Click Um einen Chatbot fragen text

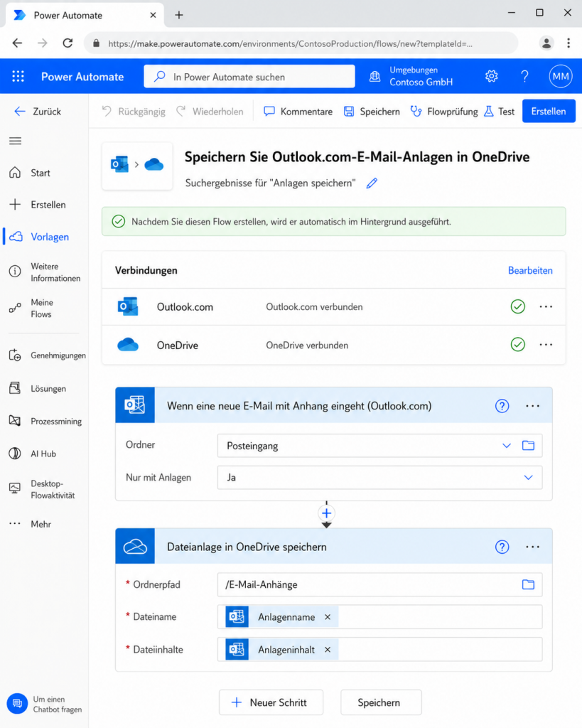coord(57,705)
